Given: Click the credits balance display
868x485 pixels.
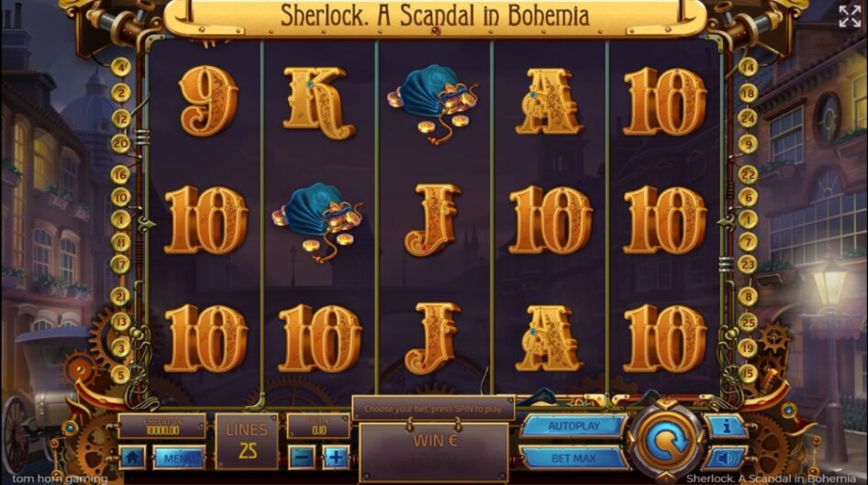Looking at the screenshot, I should (x=162, y=426).
